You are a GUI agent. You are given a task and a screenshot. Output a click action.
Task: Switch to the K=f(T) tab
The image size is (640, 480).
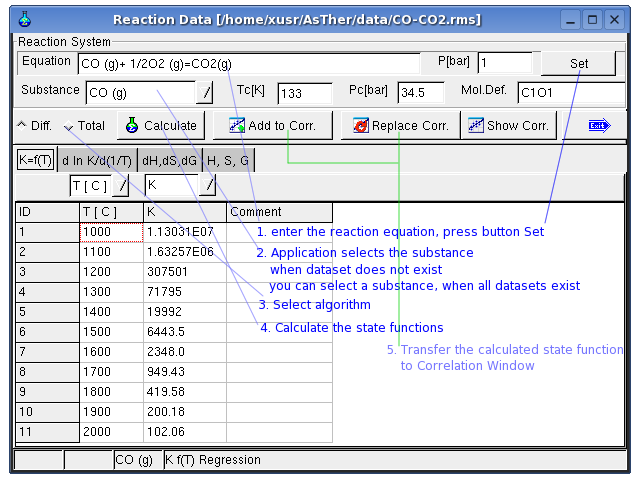coord(36,160)
